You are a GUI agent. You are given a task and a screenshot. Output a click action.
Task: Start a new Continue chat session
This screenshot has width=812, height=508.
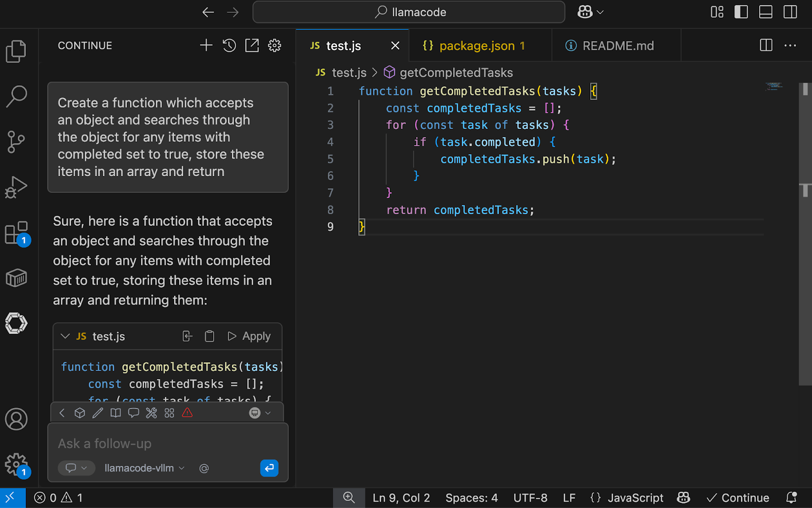pyautogui.click(x=206, y=46)
